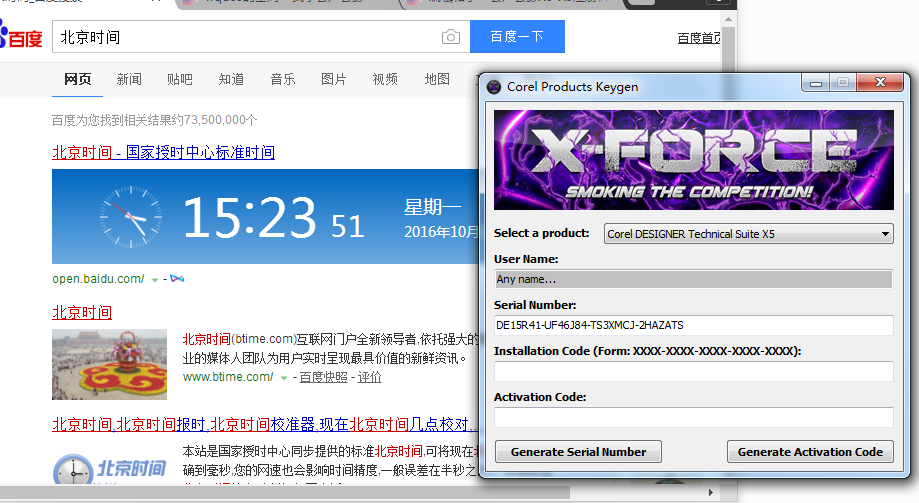Click Generate Serial Number button
Image resolution: width=919 pixels, height=503 pixels.
click(578, 452)
